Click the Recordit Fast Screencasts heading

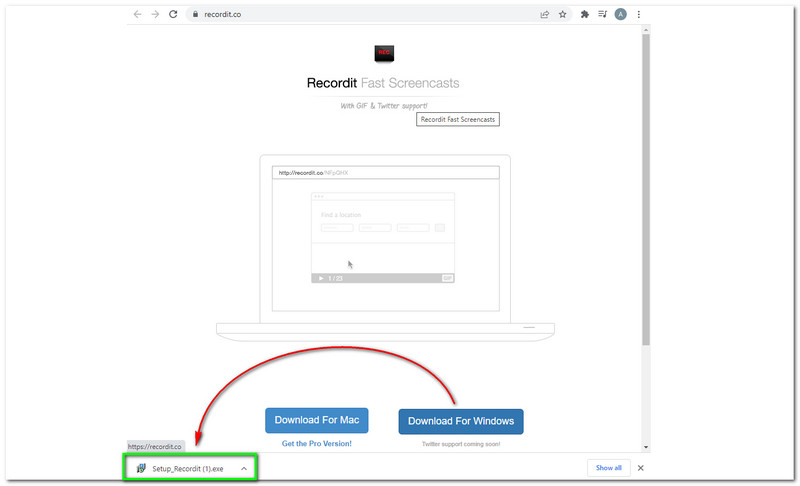click(x=383, y=83)
